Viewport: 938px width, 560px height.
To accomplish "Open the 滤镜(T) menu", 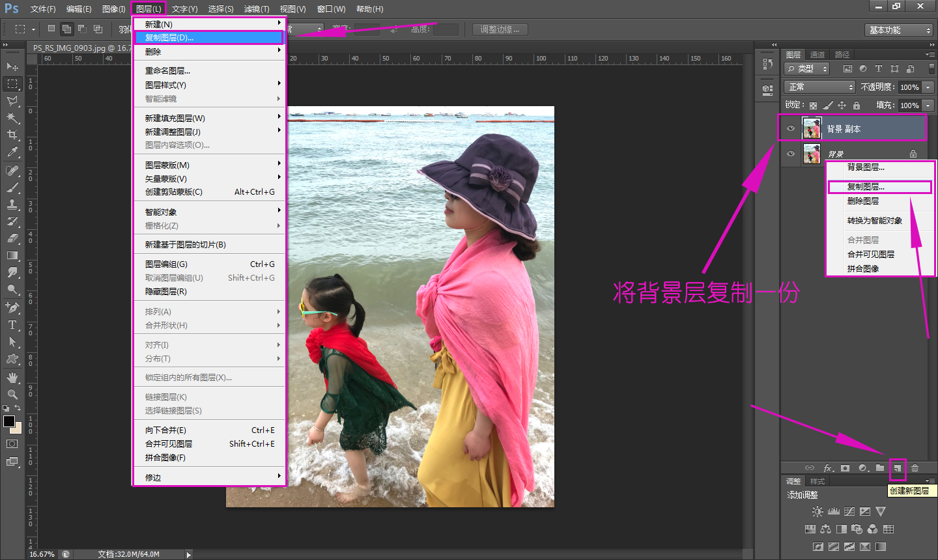I will 257,8.
